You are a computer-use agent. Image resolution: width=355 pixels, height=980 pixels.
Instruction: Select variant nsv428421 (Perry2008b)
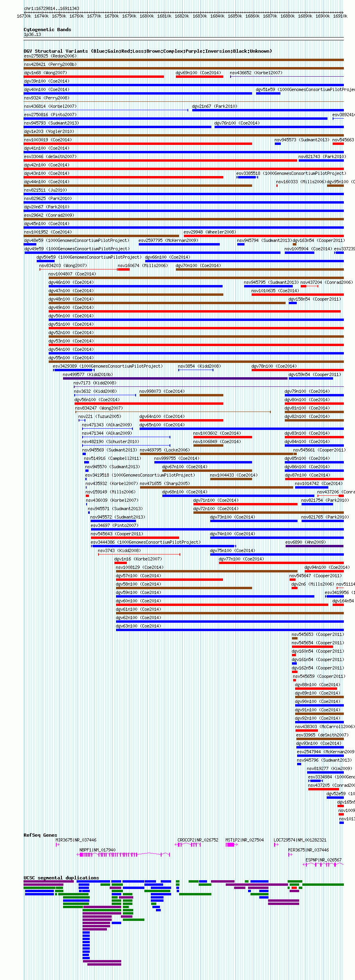pyautogui.click(x=50, y=64)
